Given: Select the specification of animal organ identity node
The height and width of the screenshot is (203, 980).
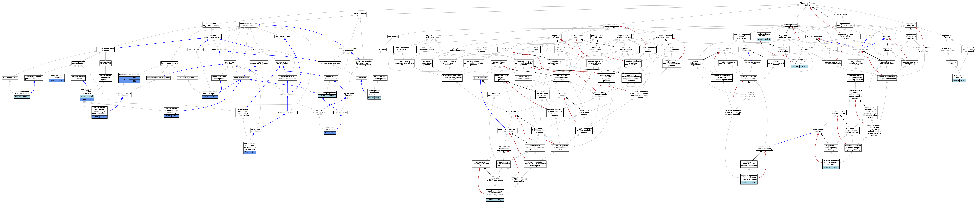Looking at the screenshot, I should coord(320,113).
